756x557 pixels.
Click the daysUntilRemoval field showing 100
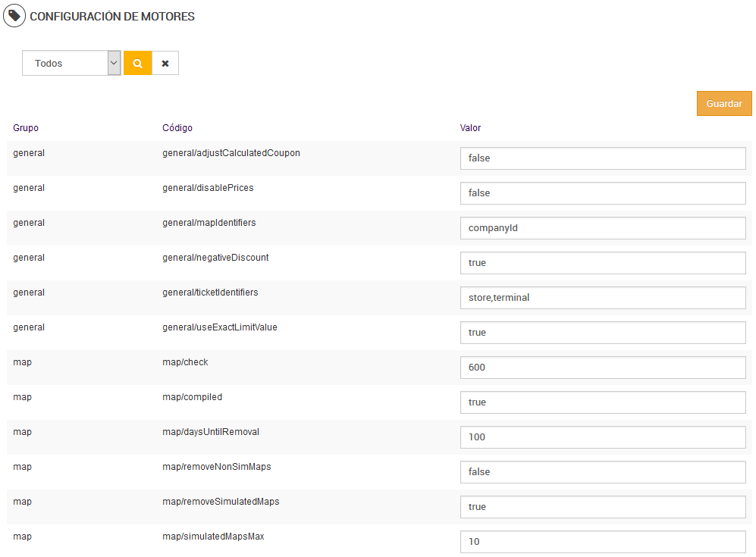point(603,437)
